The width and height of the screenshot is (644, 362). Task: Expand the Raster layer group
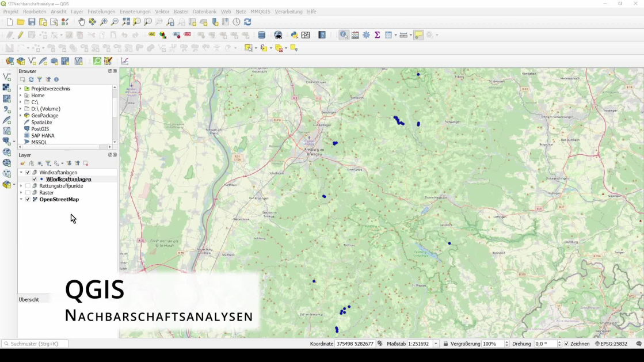(21, 193)
